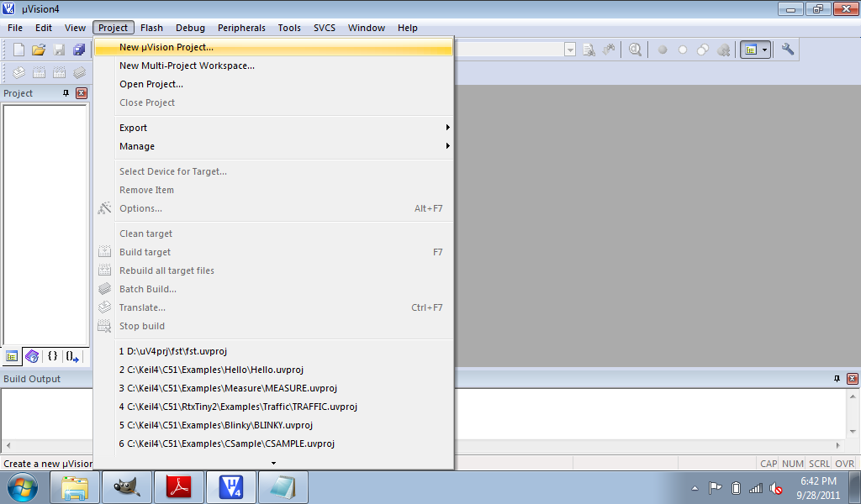Image resolution: width=861 pixels, height=504 pixels.
Task: Toggle the Project Window toolbar button
Action: tap(751, 50)
